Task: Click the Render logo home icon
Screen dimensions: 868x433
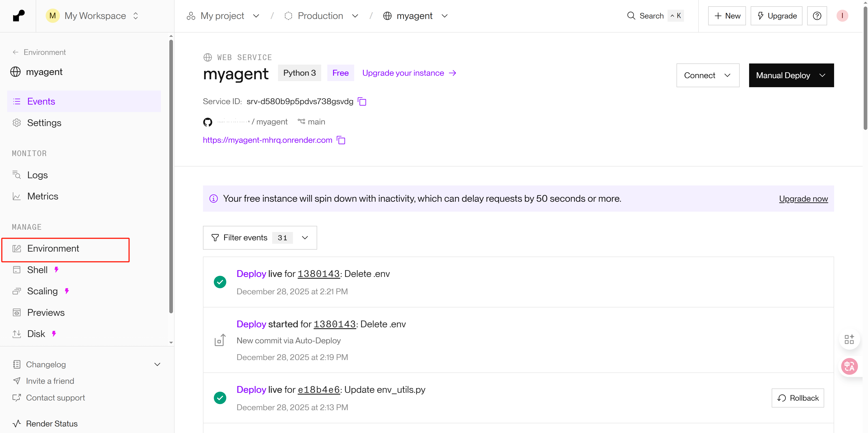Action: pos(19,16)
